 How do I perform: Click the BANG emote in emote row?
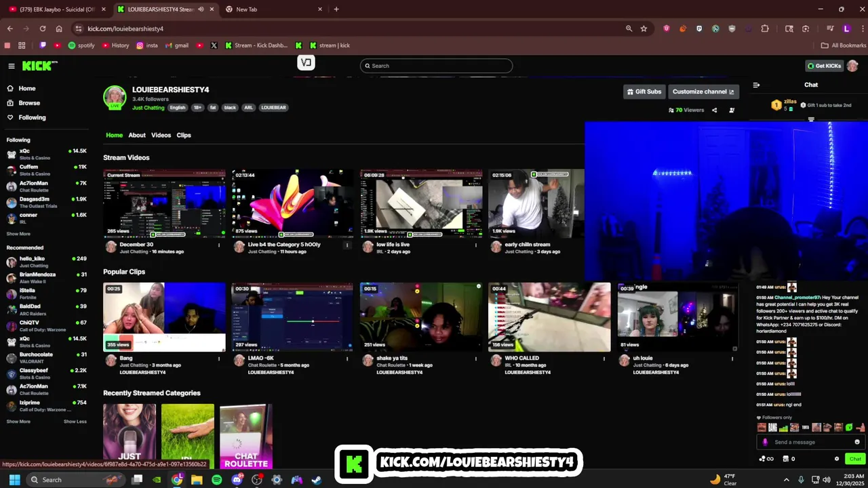(772, 428)
